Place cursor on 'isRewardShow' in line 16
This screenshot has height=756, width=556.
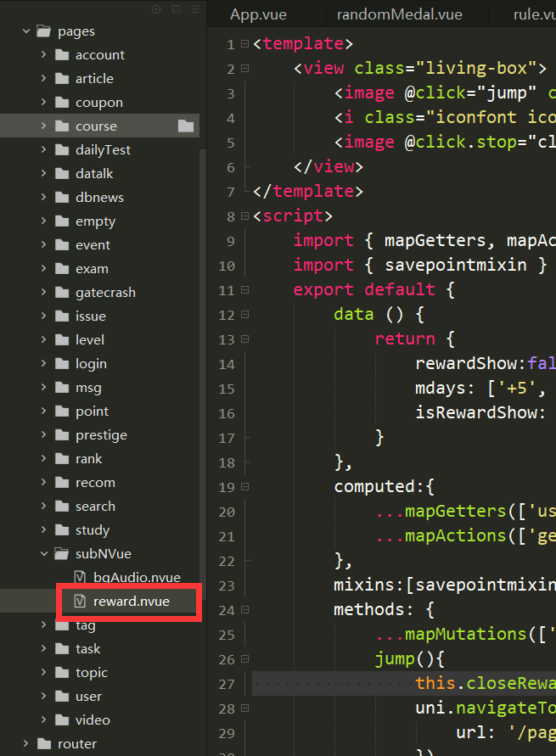pos(476,412)
